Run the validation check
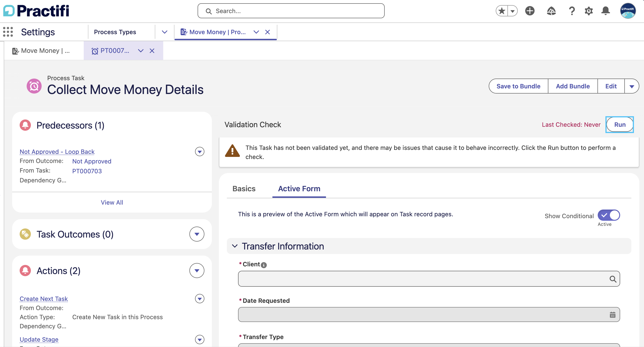 coord(620,124)
